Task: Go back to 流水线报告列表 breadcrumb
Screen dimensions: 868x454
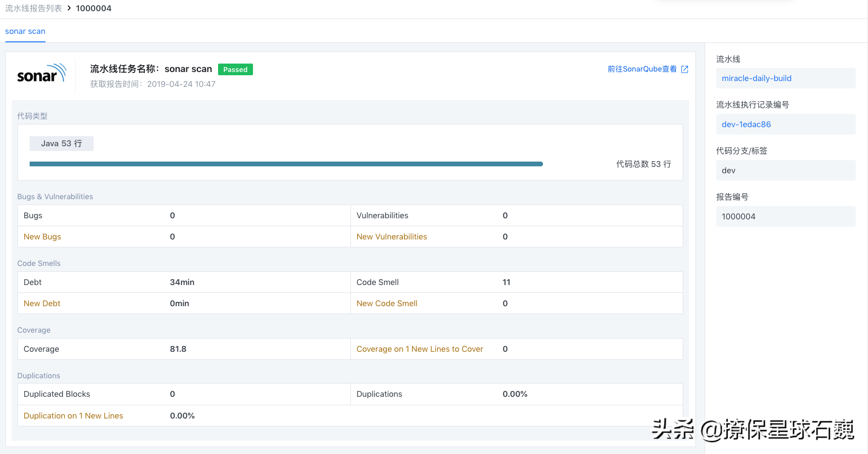Action: click(33, 8)
